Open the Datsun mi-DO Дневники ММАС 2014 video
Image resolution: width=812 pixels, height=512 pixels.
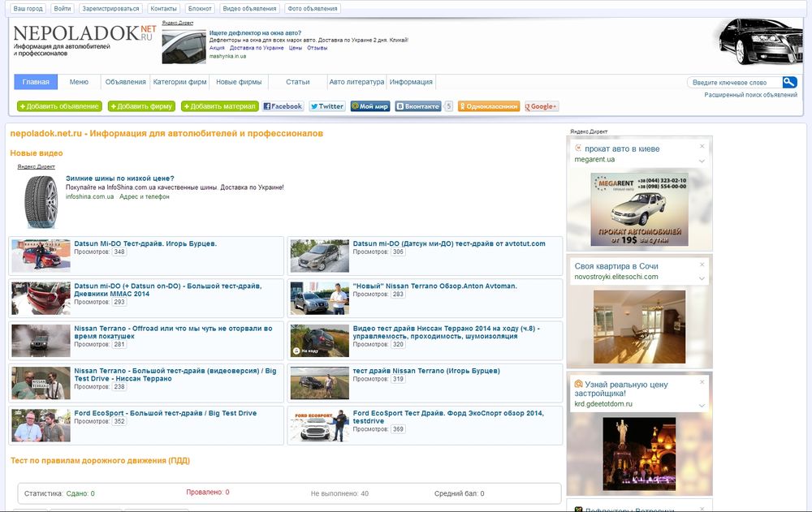coord(168,290)
